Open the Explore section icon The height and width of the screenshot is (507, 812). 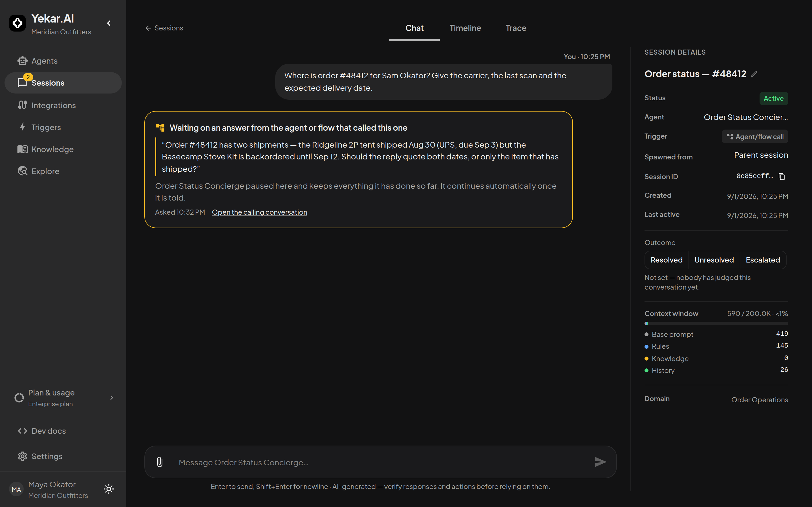point(23,171)
